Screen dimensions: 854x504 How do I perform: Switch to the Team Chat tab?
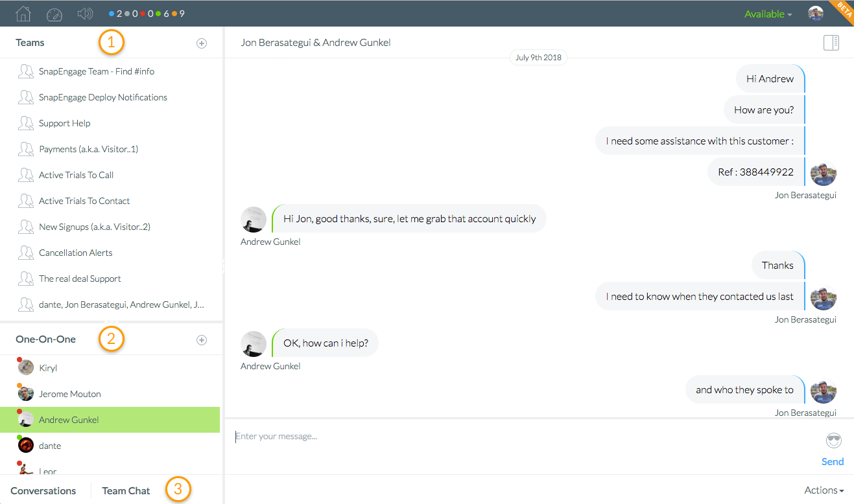[x=125, y=490]
